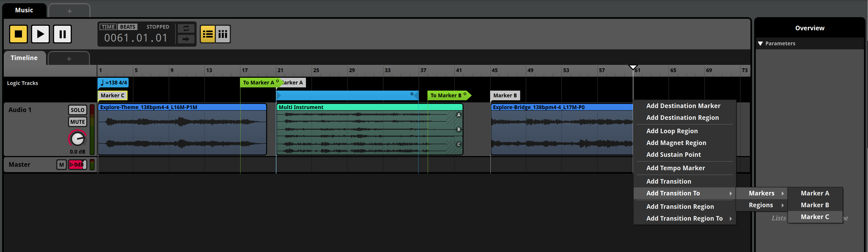Choose Add Tempo Marker
Screen dimensions: 868x252
(x=684, y=168)
